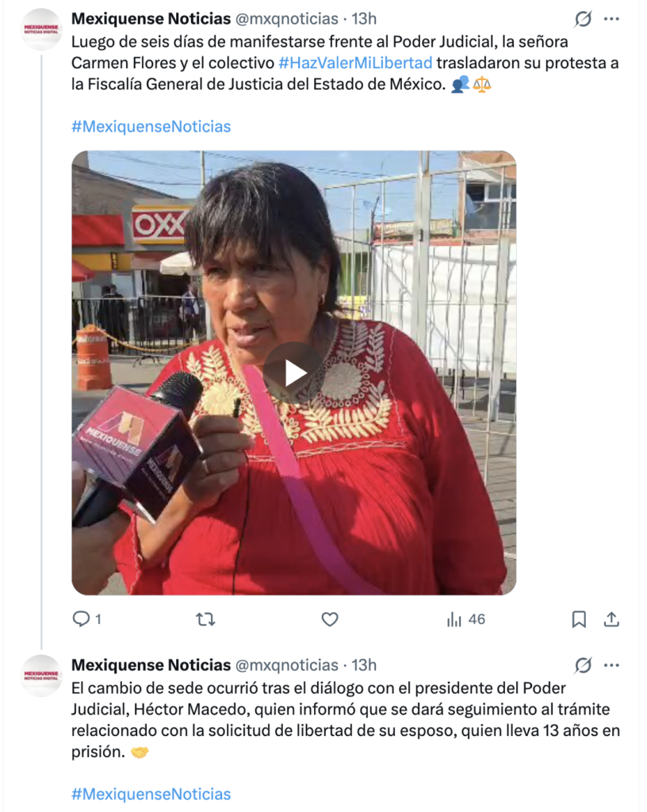
Task: Open Mexiquense Noticias avatar on first tweet
Action: pyautogui.click(x=41, y=29)
